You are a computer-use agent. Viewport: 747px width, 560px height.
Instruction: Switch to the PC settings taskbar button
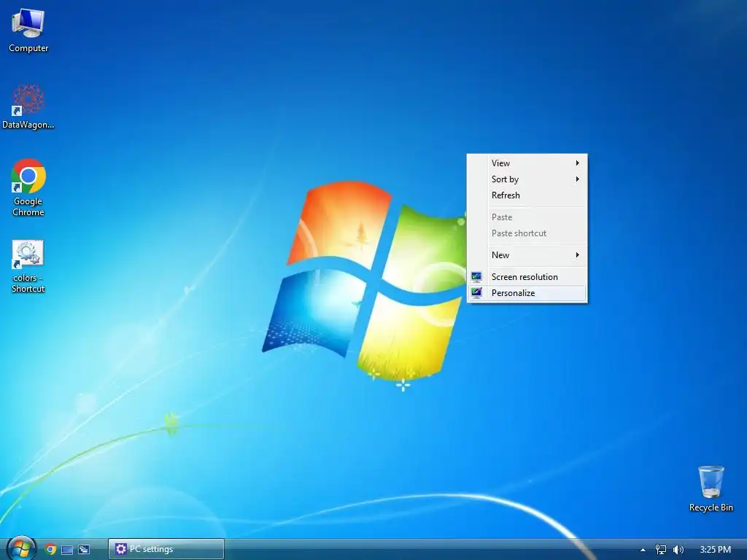click(x=166, y=549)
